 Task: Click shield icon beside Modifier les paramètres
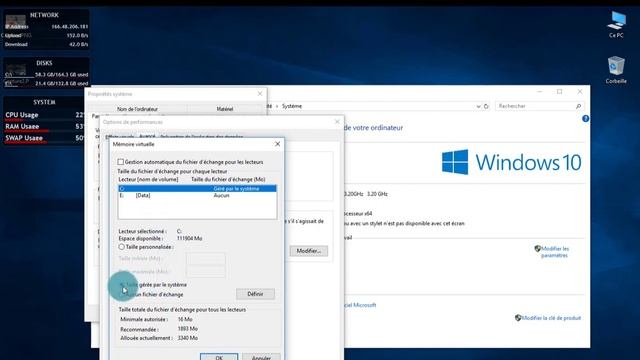[x=538, y=249]
